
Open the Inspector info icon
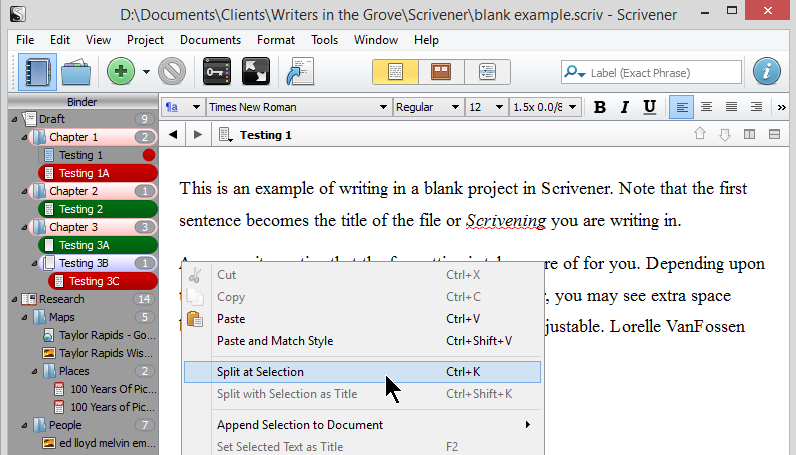tap(766, 71)
